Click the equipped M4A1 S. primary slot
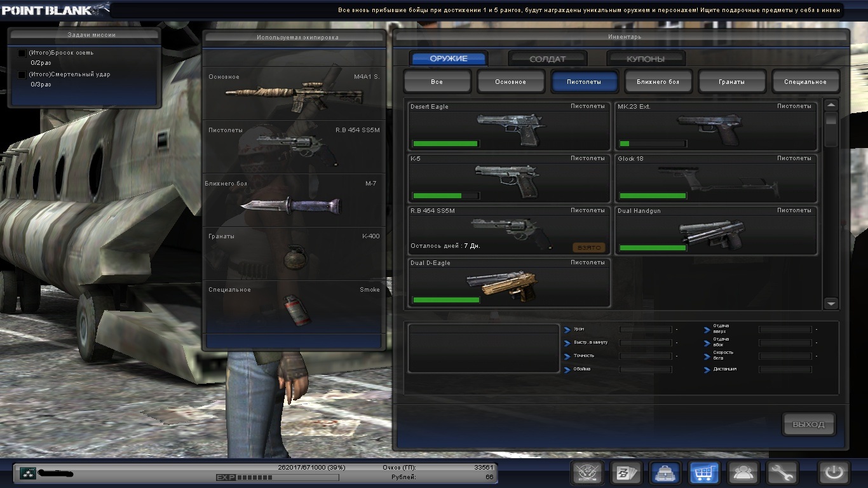Screen dimensions: 868x488 (294, 93)
